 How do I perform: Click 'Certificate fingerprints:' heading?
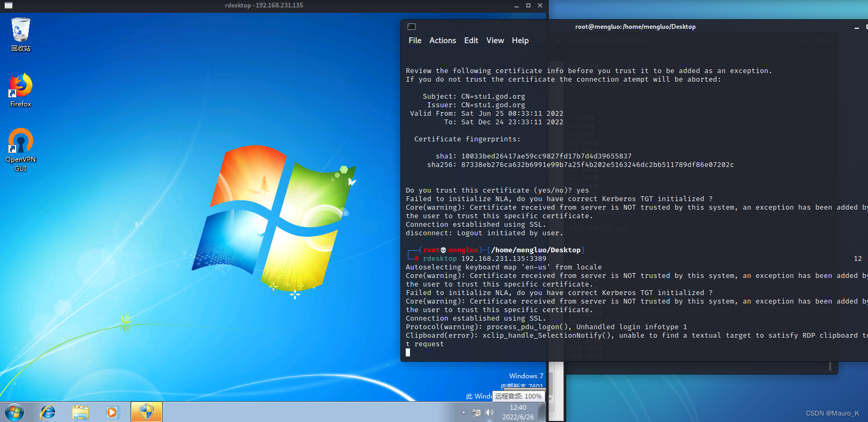468,139
